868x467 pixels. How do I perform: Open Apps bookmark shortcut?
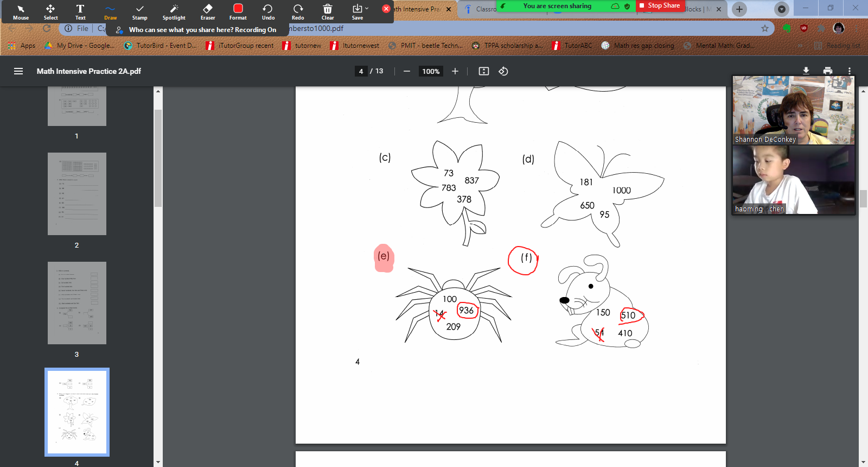tap(22, 46)
